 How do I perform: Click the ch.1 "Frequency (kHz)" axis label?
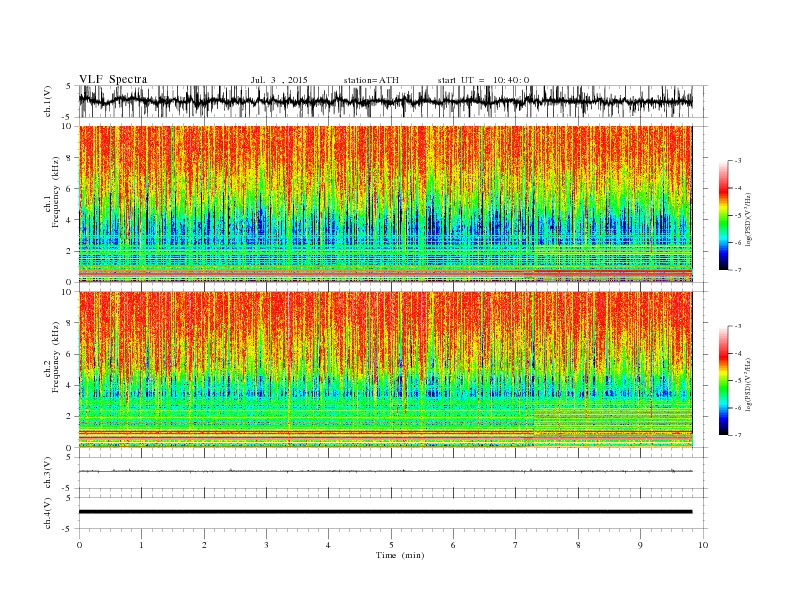55,192
